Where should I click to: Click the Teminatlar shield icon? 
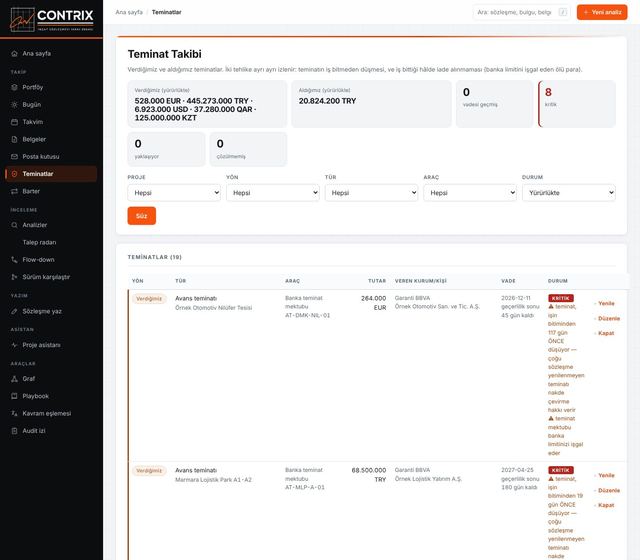point(14,174)
